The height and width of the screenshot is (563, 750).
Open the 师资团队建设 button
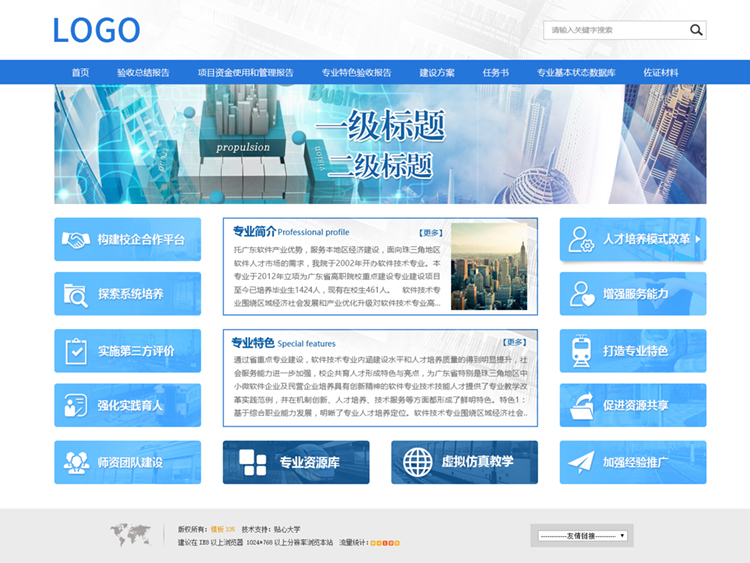[x=128, y=462]
